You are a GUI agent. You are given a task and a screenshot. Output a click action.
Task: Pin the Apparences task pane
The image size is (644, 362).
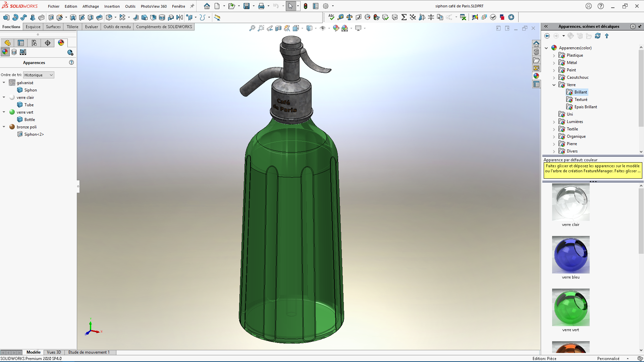pyautogui.click(x=639, y=26)
